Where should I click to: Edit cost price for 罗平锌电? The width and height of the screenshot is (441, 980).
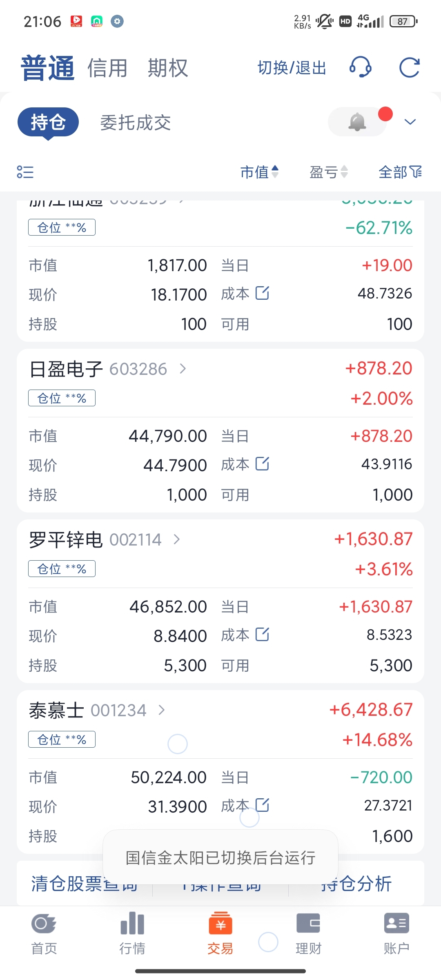pos(262,635)
